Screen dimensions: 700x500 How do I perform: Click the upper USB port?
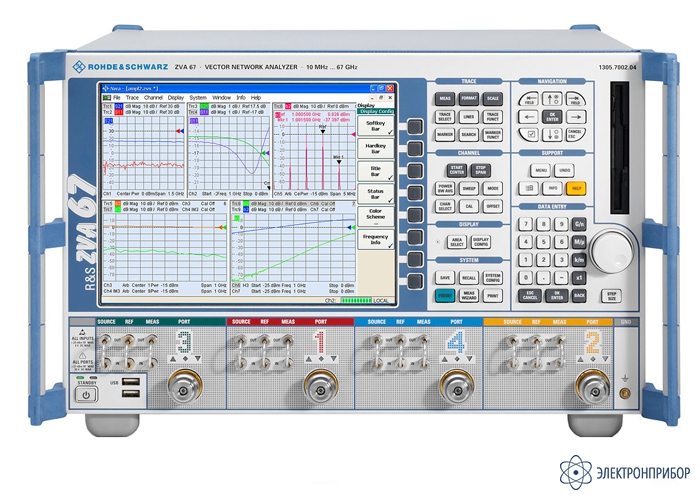pos(130,382)
